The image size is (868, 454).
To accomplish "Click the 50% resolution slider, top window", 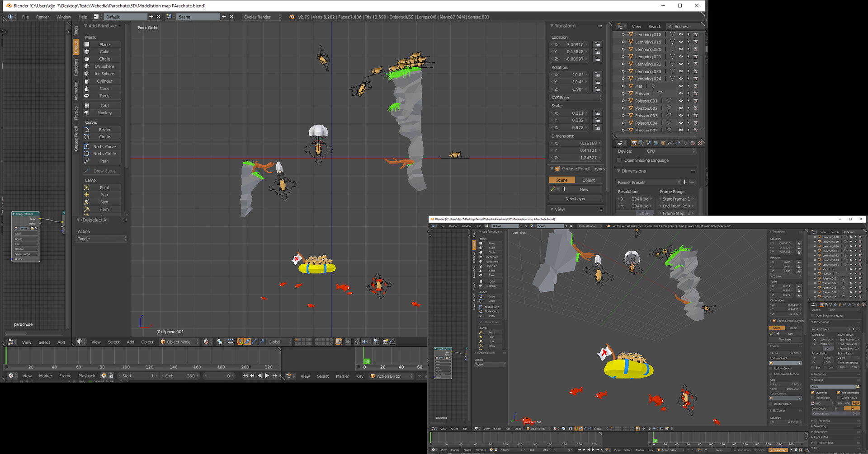I will [x=643, y=213].
